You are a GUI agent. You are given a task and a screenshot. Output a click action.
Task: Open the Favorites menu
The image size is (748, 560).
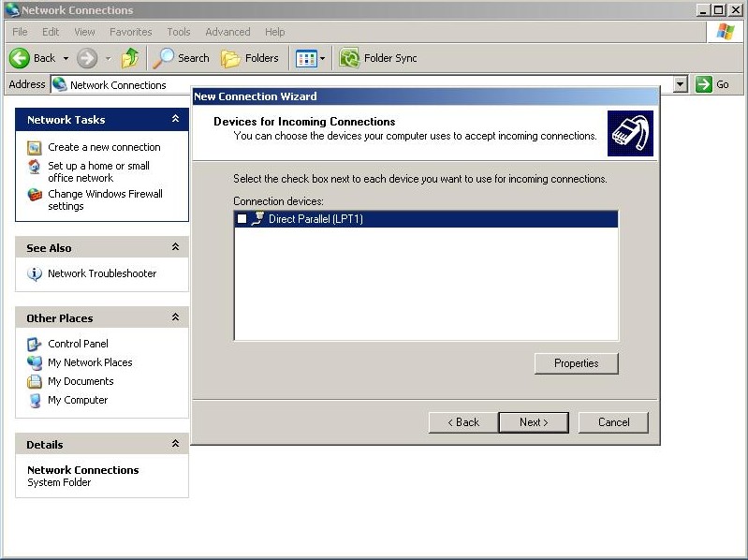coord(131,32)
